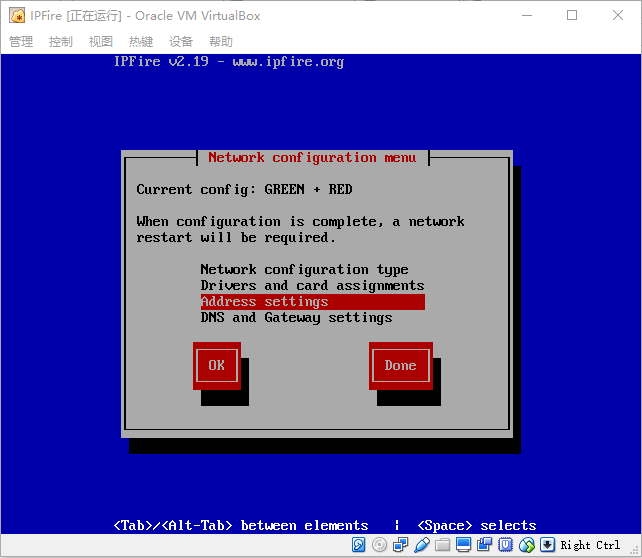The width and height of the screenshot is (642, 558).
Task: Select Network configuration type entry
Action: coord(304,270)
